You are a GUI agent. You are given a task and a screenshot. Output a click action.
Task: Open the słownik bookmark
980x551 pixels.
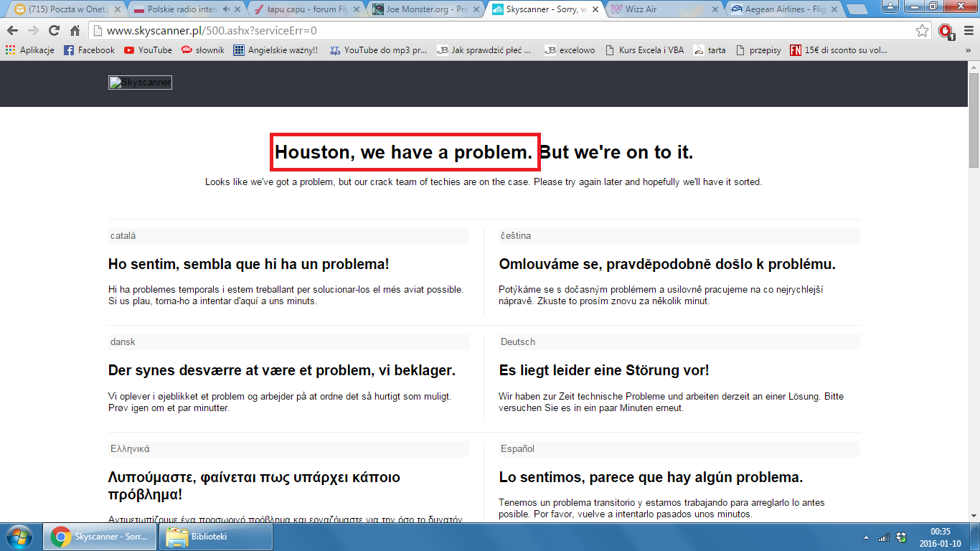[203, 50]
